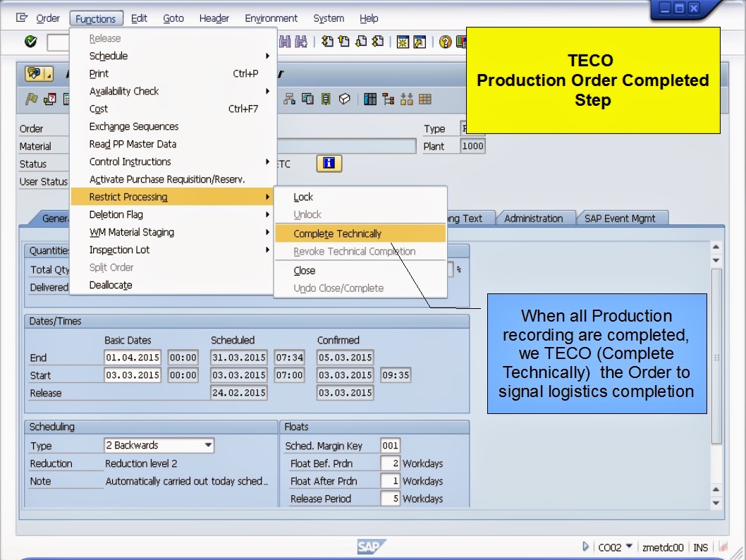
Task: Open the Scheduling Type dropdown
Action: [x=209, y=445]
